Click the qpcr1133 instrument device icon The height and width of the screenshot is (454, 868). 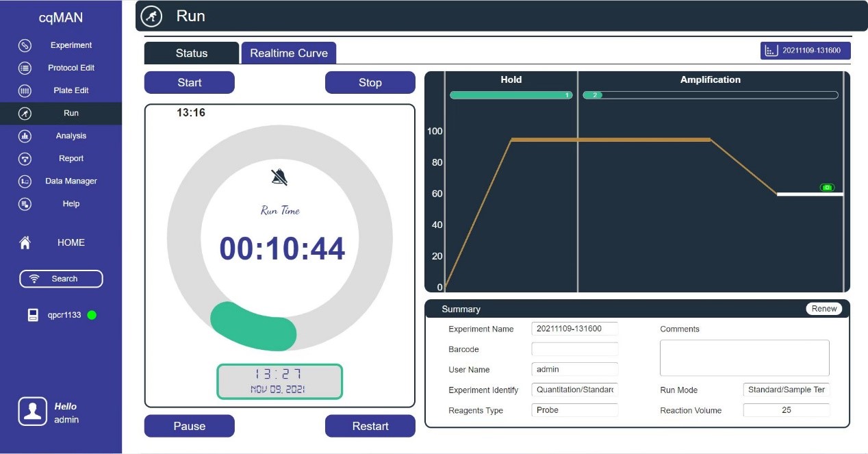33,315
